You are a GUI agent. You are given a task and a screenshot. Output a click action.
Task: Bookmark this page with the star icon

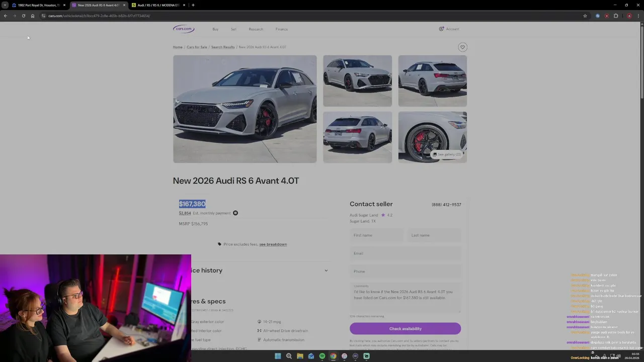pos(585,16)
